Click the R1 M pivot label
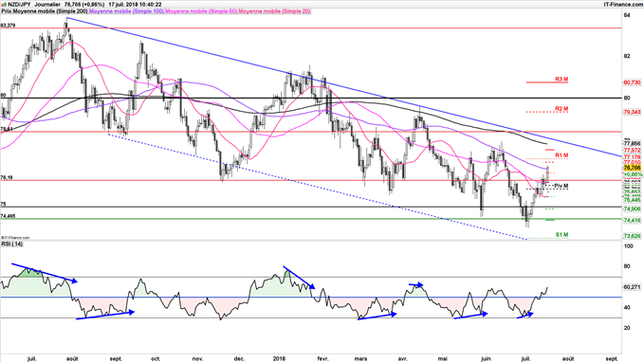Screen dimensions: 644x362 tap(561, 155)
